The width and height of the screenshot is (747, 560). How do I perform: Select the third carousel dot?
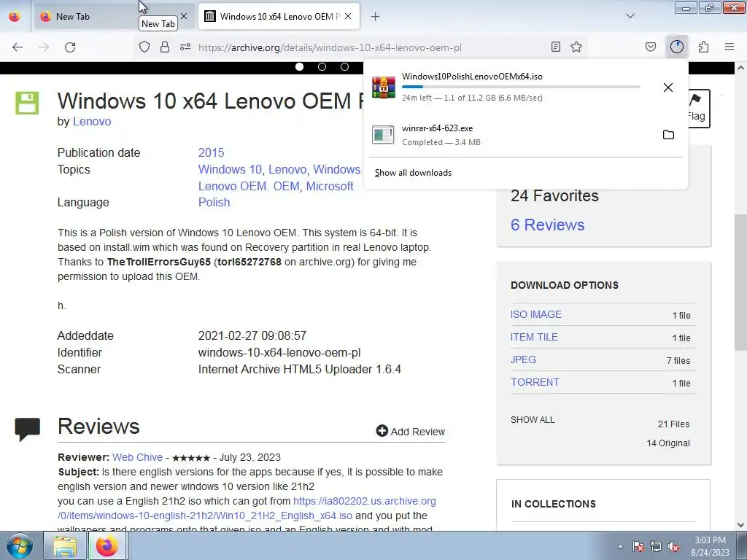pyautogui.click(x=344, y=66)
